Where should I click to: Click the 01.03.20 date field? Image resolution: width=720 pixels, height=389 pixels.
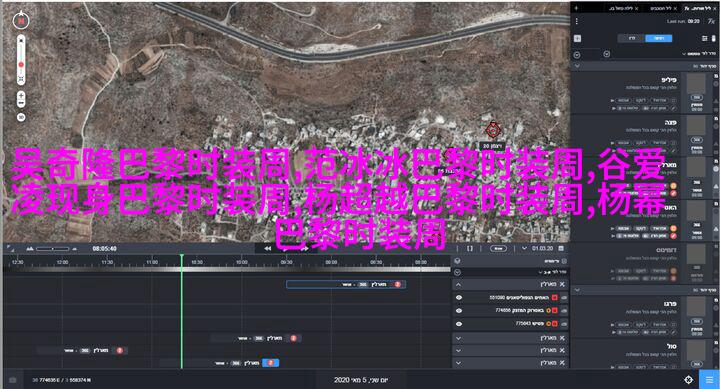click(x=542, y=248)
